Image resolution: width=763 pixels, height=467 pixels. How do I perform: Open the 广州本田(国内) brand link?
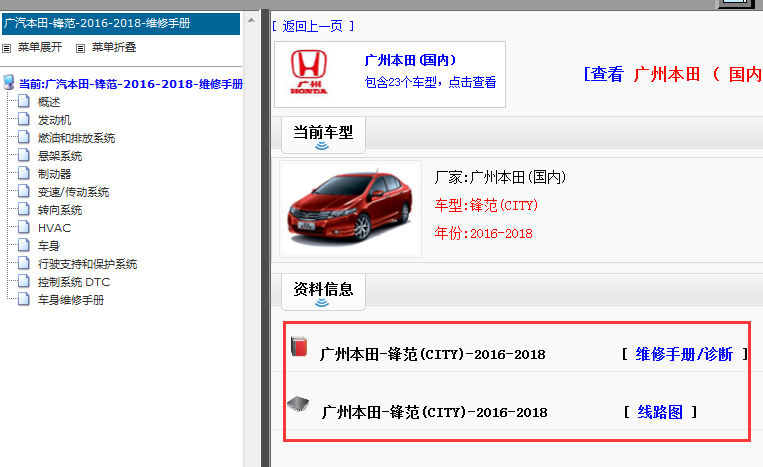pos(410,60)
